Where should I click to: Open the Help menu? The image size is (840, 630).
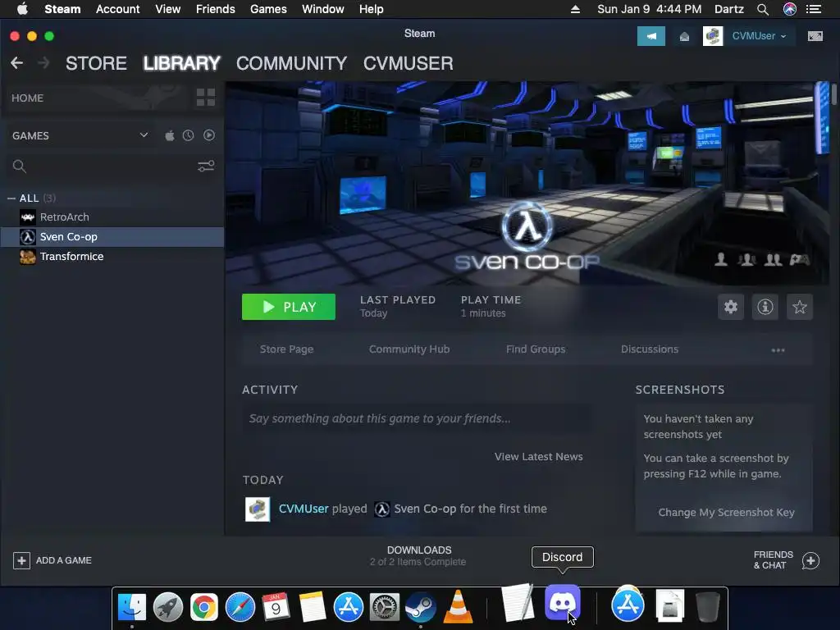click(x=372, y=9)
